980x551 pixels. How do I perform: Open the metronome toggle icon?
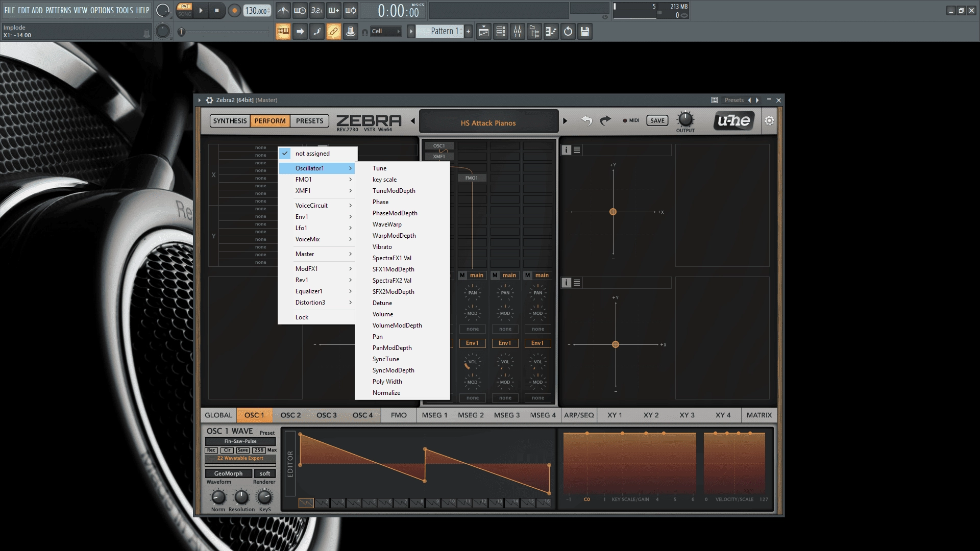(283, 10)
